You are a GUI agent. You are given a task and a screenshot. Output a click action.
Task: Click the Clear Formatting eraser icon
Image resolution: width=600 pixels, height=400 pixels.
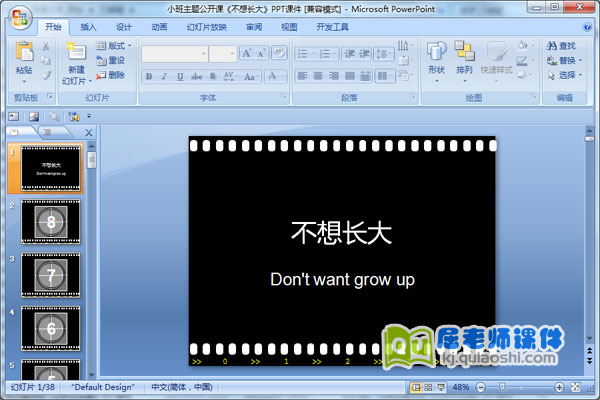pos(279,53)
